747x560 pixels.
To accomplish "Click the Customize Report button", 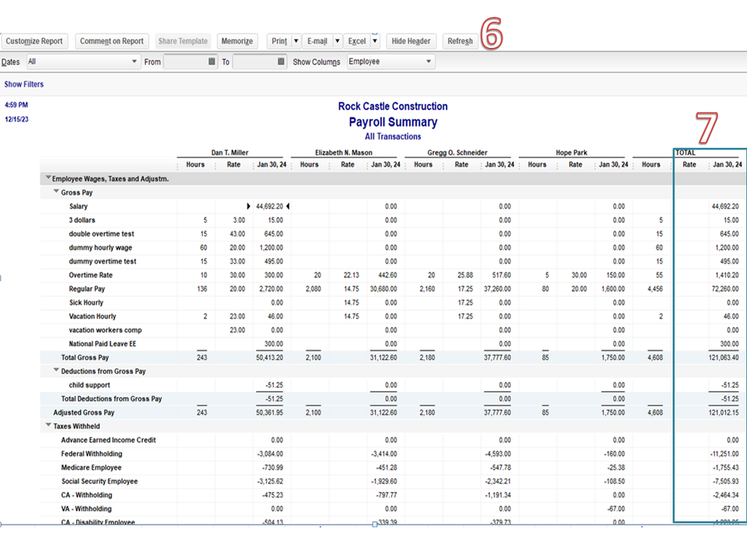I will coord(34,41).
